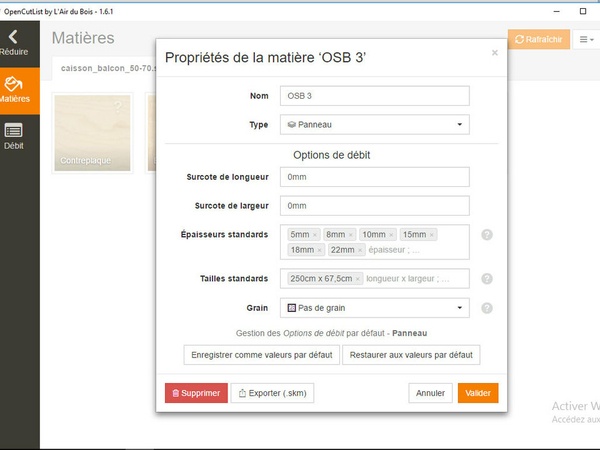Viewport: 600px width, 450px height.
Task: Open the Débit sidebar section
Action: pos(14,134)
